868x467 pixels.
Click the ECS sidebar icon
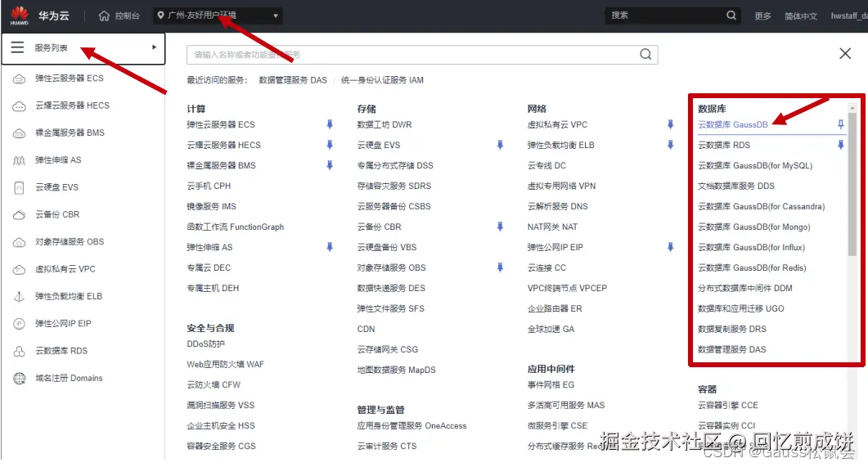click(x=20, y=79)
